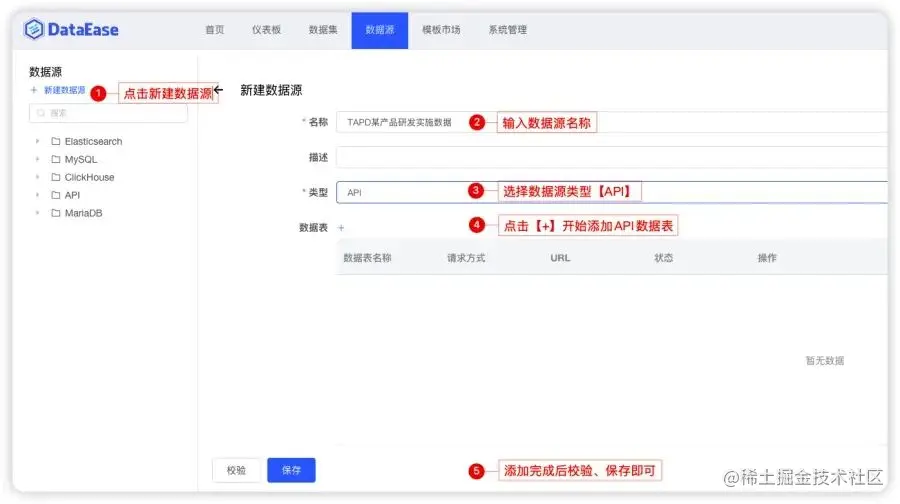Click the plus icon beside 新建数据源
900x504 pixels.
(x=34, y=90)
